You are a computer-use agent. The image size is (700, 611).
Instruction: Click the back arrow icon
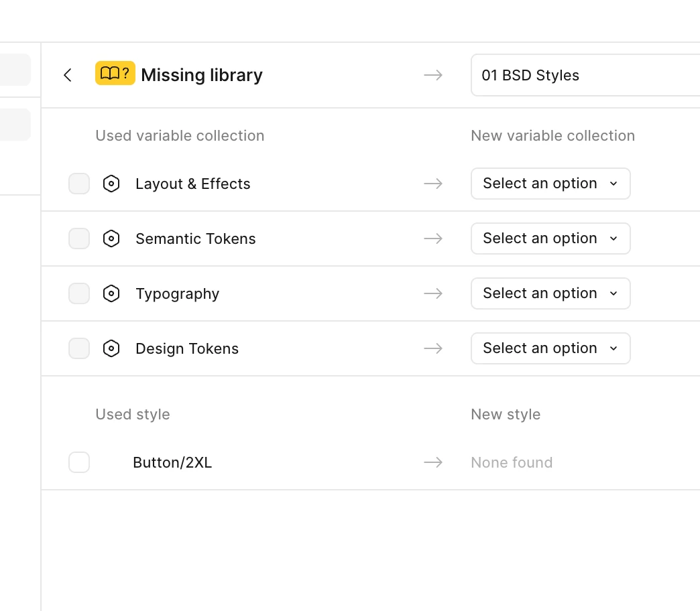coord(67,75)
